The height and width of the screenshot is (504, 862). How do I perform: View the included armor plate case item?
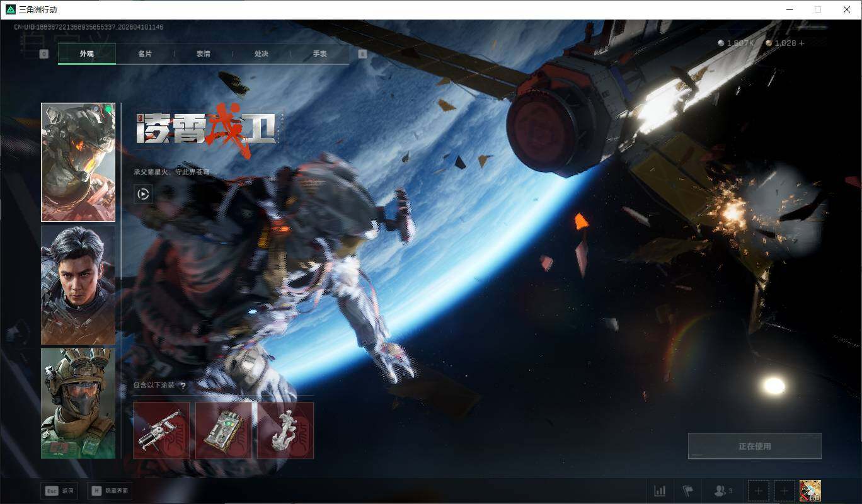tap(224, 430)
